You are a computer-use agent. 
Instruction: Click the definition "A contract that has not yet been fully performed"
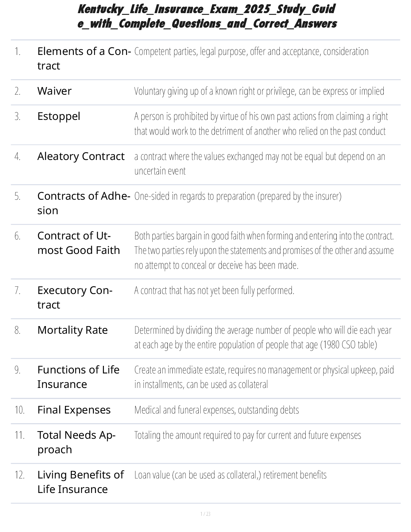click(214, 291)
